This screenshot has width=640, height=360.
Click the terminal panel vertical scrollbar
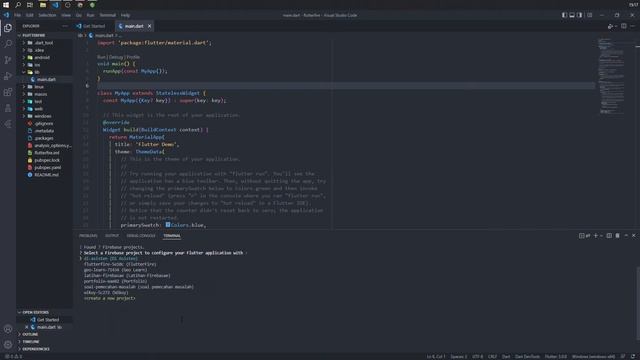tap(638, 302)
